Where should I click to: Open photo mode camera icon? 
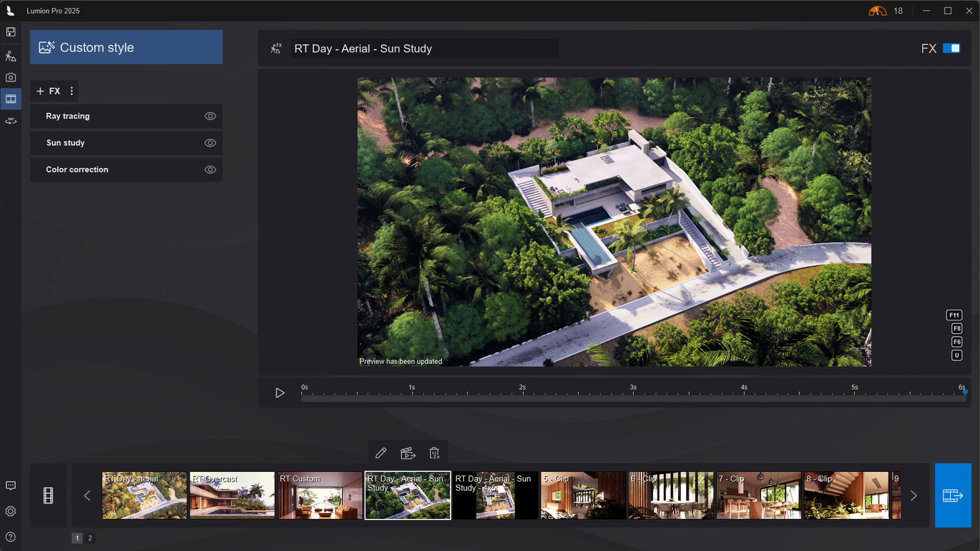click(11, 78)
